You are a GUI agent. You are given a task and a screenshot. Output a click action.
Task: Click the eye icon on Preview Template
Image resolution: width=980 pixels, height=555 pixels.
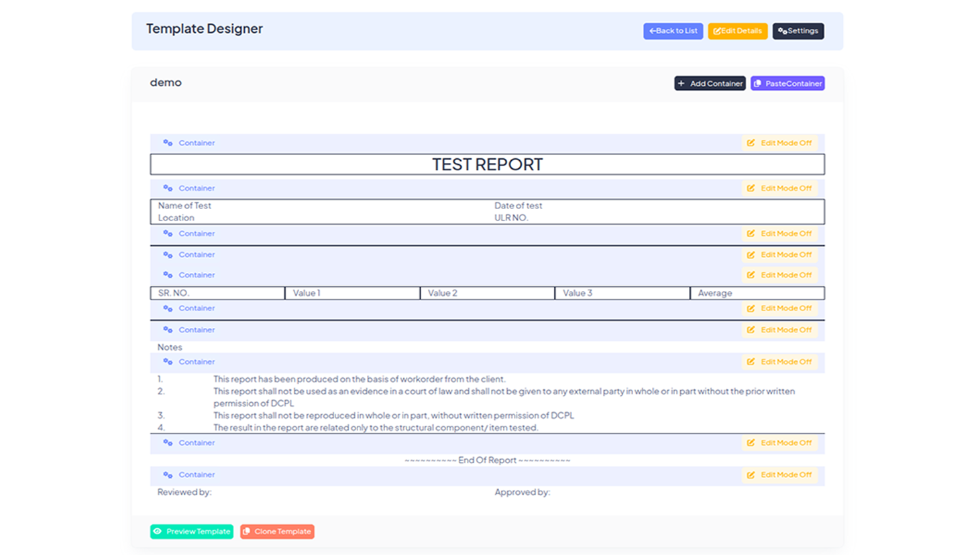(x=158, y=532)
